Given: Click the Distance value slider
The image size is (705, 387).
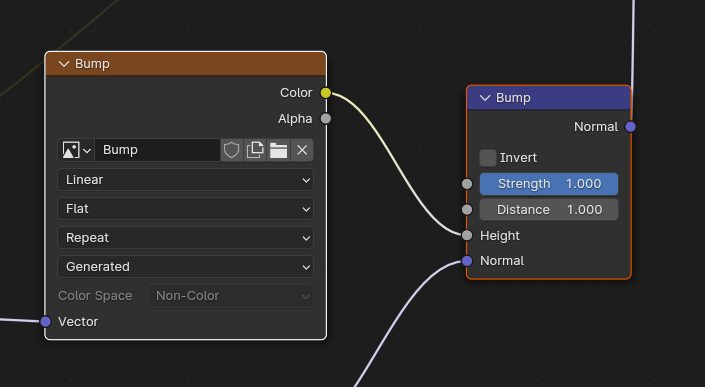Looking at the screenshot, I should [549, 210].
